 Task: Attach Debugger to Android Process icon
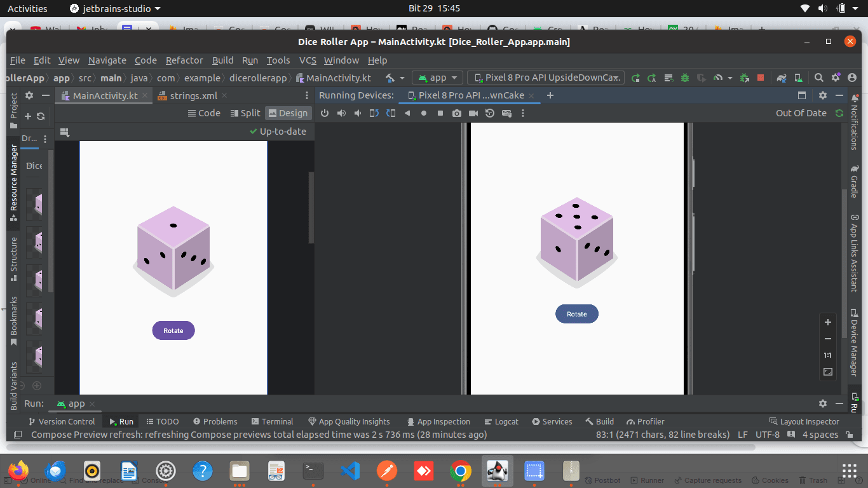pos(744,78)
